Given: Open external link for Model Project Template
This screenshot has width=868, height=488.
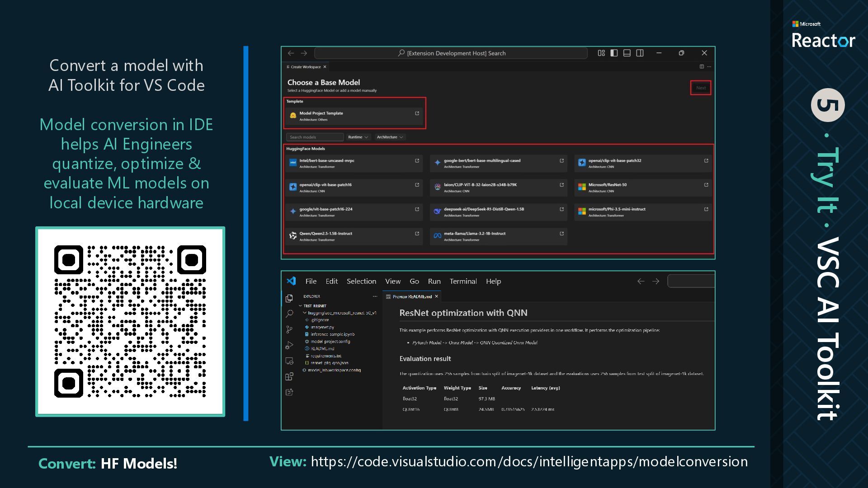Looking at the screenshot, I should click(x=417, y=113).
